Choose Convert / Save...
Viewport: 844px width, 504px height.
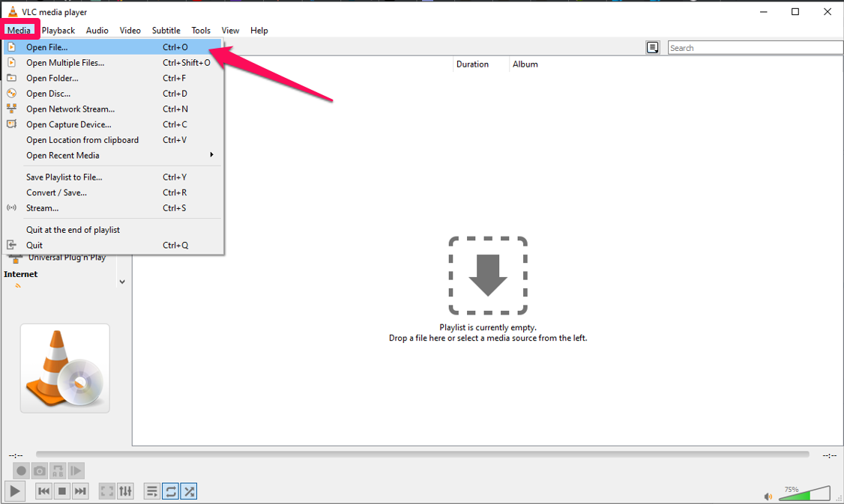(x=112, y=192)
